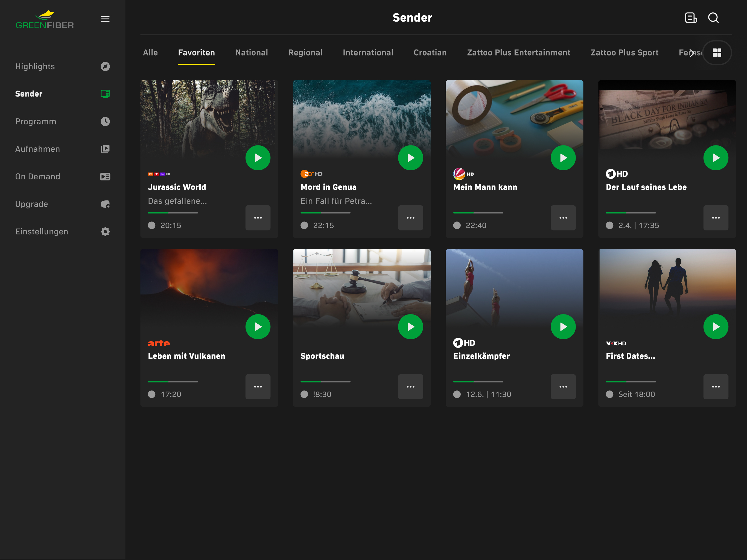Viewport: 747px width, 560px height.
Task: Click the RTL HD channel logo
Action: coord(159,174)
